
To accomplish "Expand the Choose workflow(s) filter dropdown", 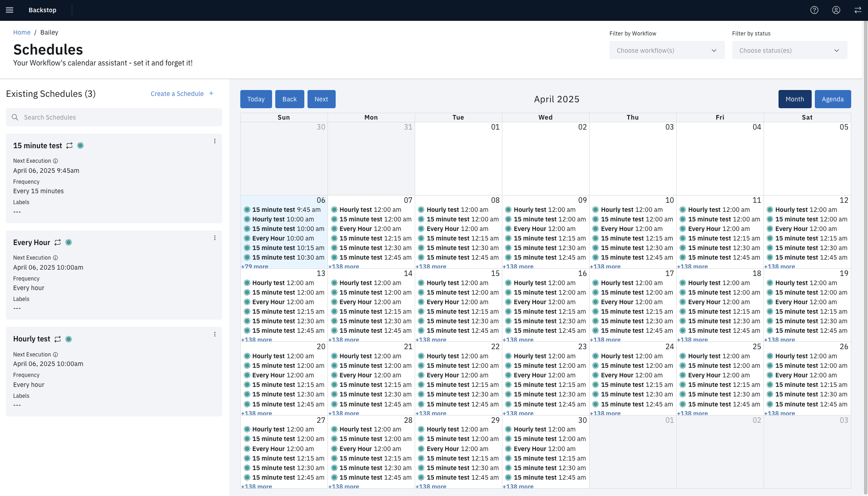I will tap(666, 50).
